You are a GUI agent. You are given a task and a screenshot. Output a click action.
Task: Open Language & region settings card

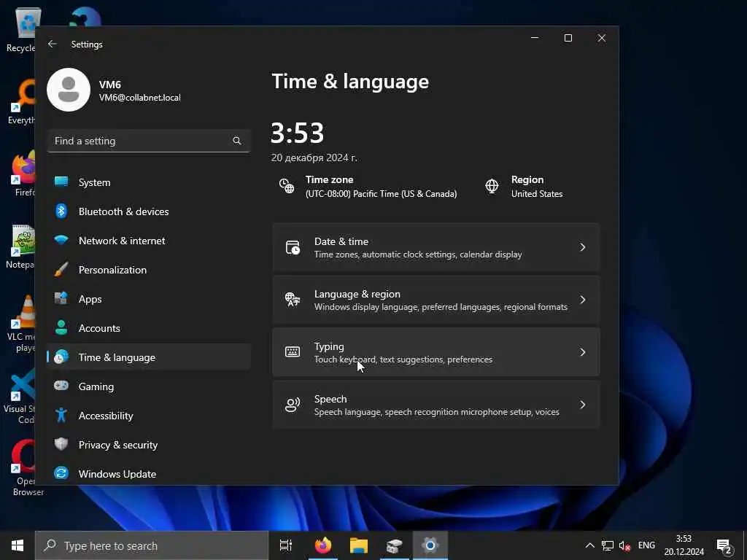point(436,300)
